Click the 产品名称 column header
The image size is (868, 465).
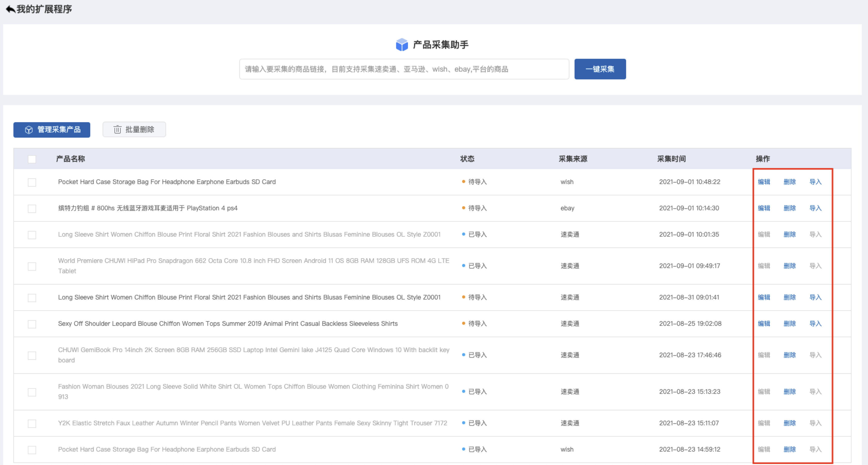(x=70, y=159)
